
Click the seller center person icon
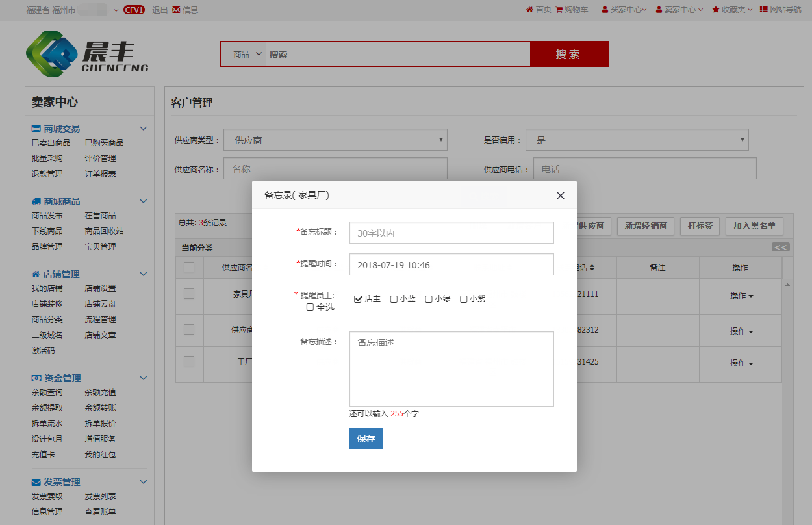pos(659,10)
